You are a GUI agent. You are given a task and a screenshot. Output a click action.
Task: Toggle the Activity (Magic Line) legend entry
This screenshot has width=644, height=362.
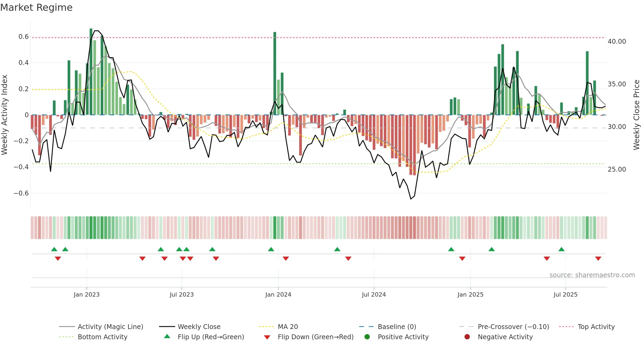point(101,327)
